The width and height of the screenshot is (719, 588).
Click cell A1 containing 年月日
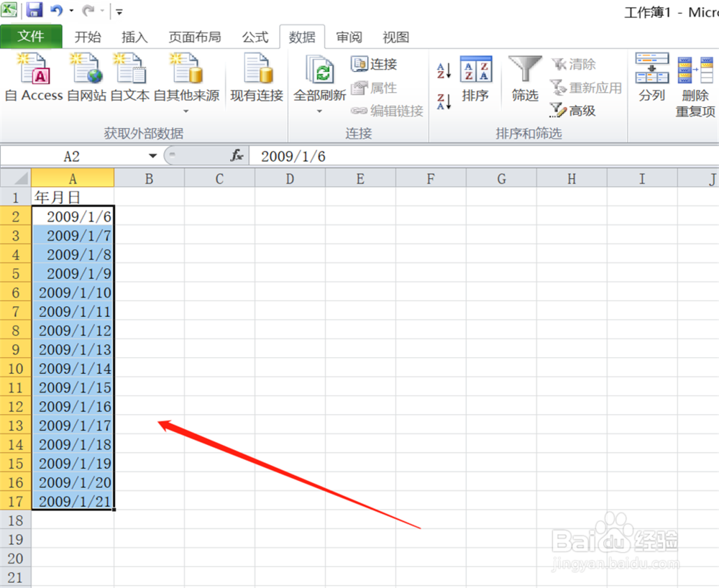click(x=73, y=197)
